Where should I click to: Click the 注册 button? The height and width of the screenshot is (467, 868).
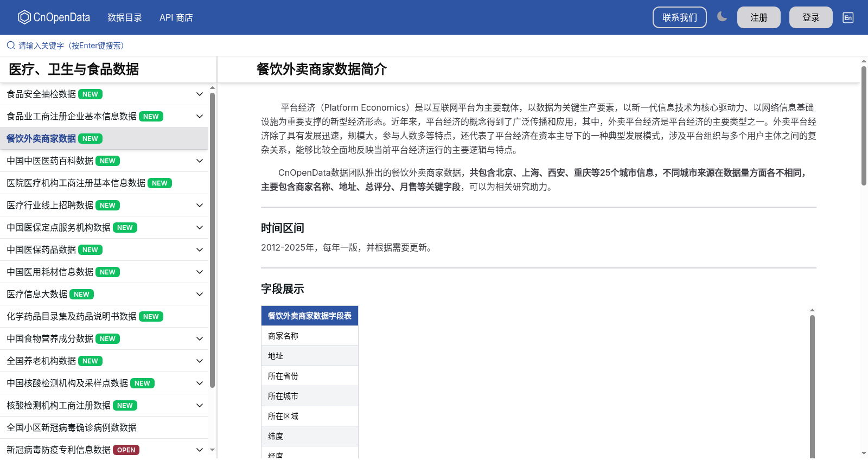pyautogui.click(x=759, y=17)
